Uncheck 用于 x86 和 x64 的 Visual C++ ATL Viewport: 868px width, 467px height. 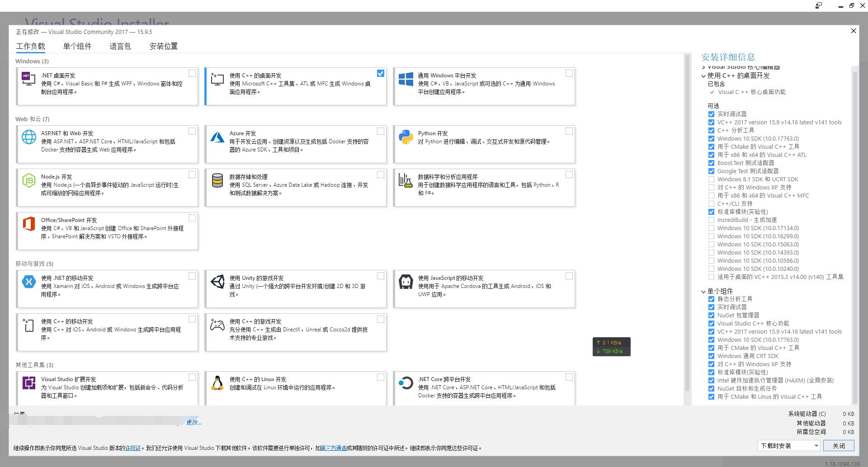(711, 155)
